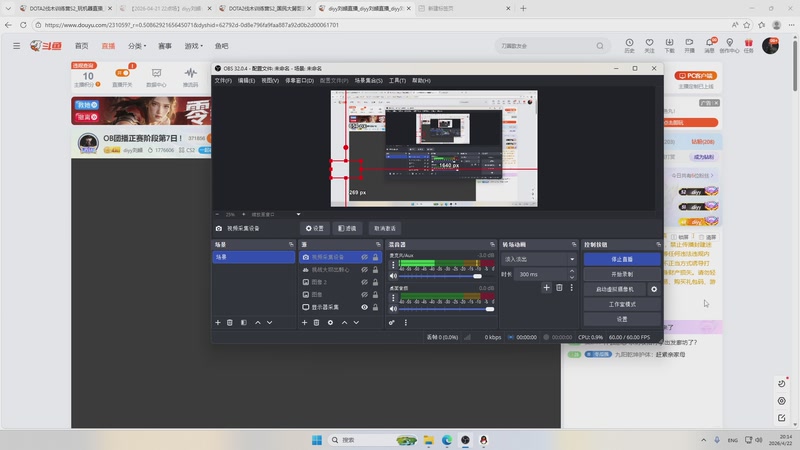Open mixer footer three-dot menu

pyautogui.click(x=406, y=322)
